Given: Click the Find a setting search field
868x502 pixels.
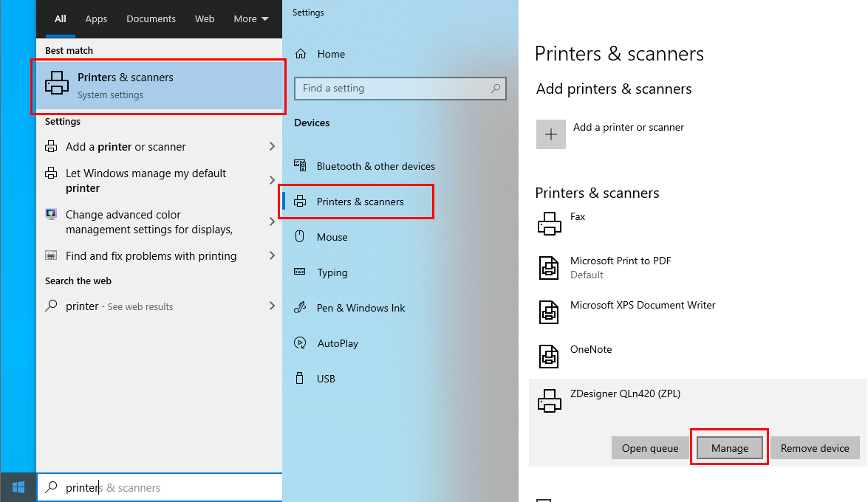Looking at the screenshot, I should coord(392,89).
